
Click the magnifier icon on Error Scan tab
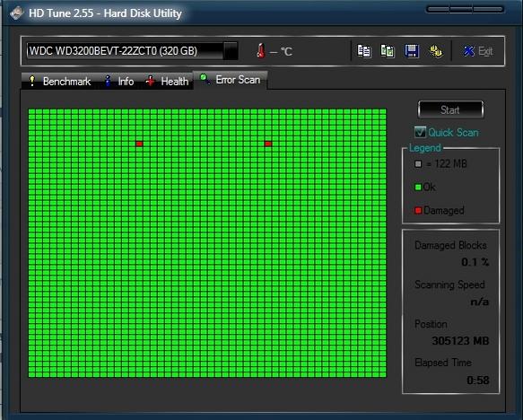click(205, 79)
